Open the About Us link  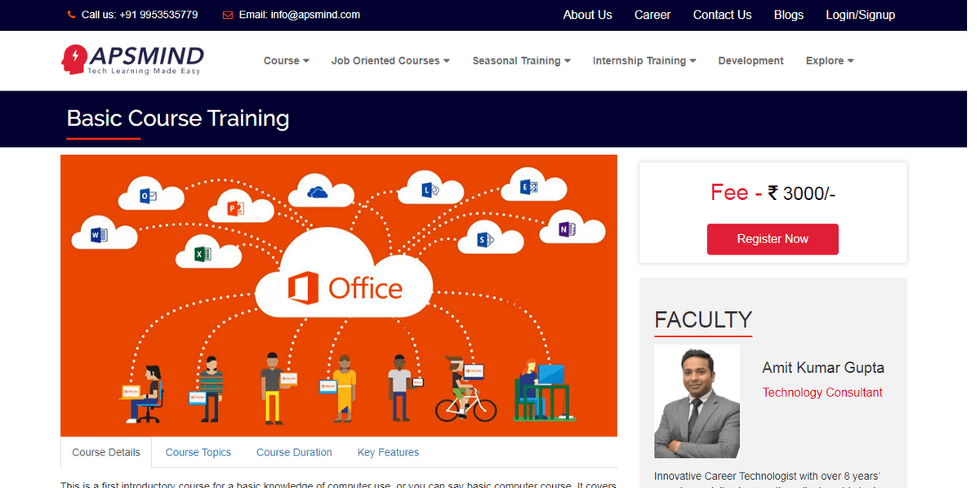(587, 15)
